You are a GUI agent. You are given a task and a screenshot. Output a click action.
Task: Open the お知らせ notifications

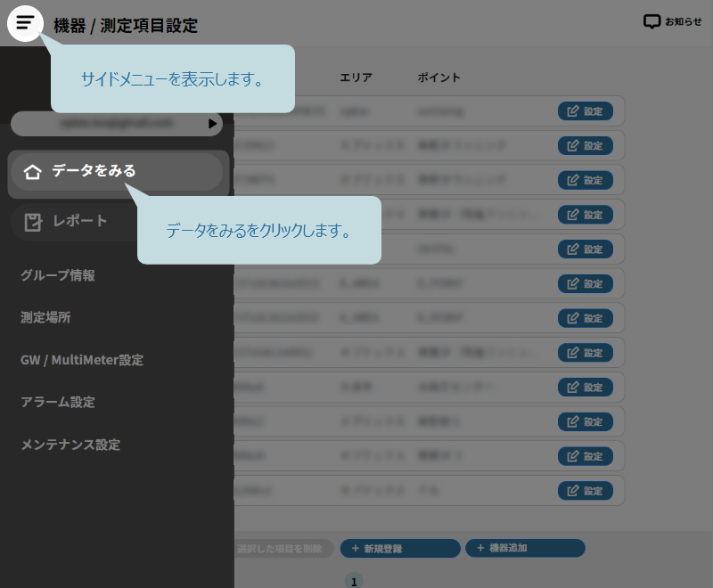pos(672,21)
